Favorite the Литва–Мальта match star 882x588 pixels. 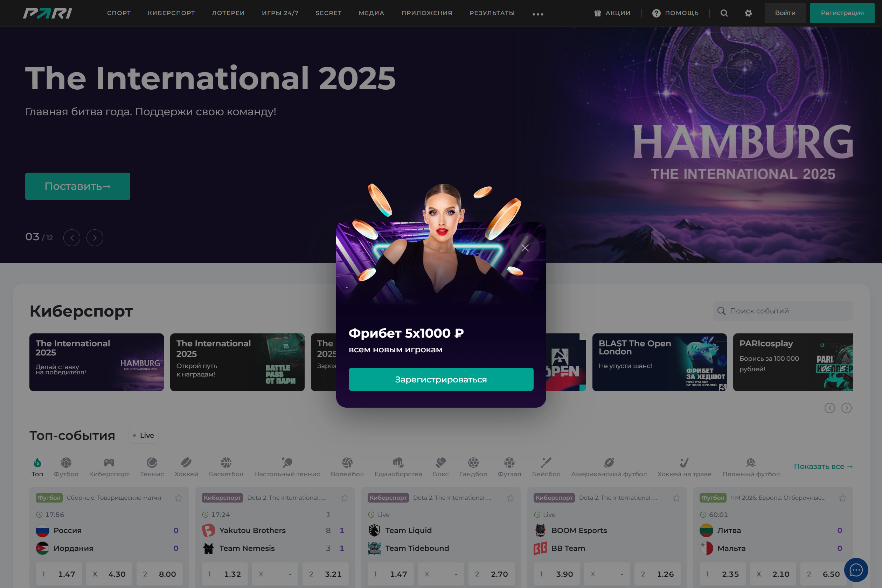[843, 498]
